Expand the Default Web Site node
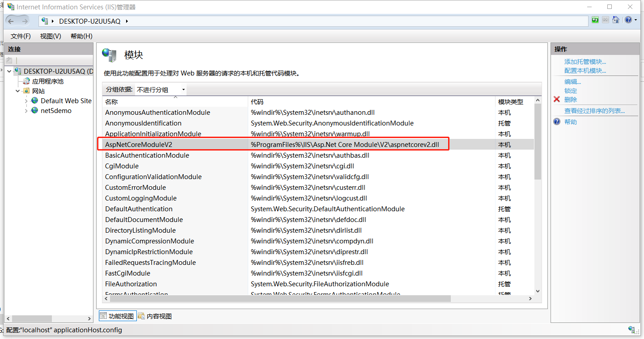The height and width of the screenshot is (339, 644). (x=26, y=101)
